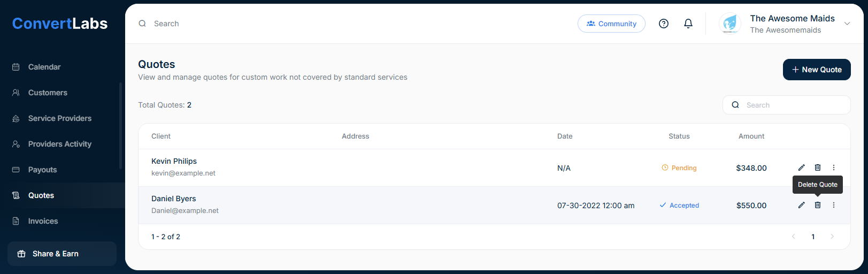
Task: Click the top bar search magnifier icon
Action: tap(142, 24)
